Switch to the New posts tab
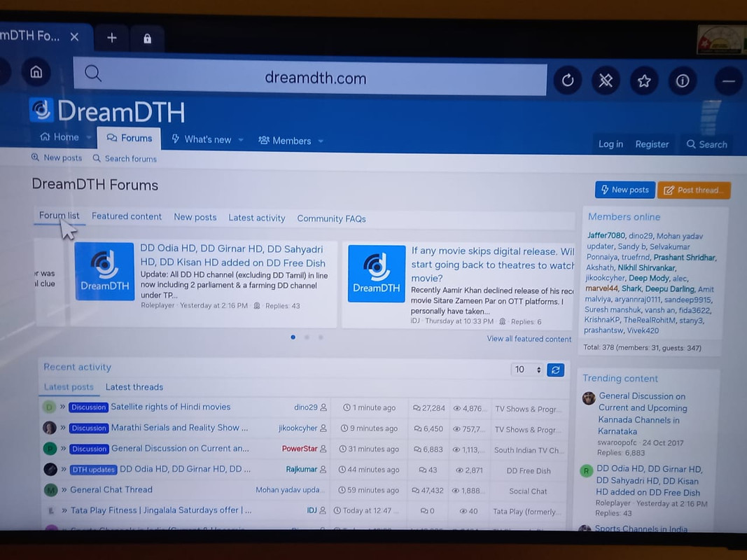The image size is (747, 560). click(195, 217)
